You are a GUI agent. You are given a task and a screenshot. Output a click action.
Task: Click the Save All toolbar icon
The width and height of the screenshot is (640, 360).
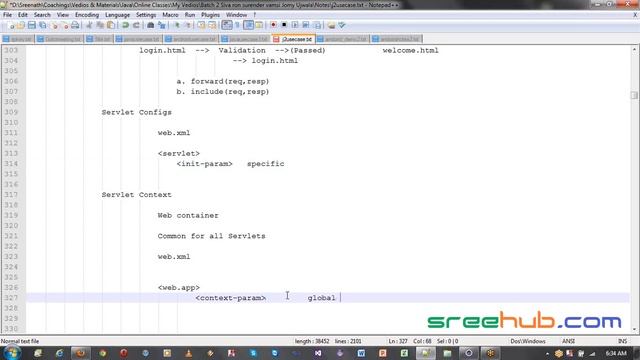click(42, 25)
